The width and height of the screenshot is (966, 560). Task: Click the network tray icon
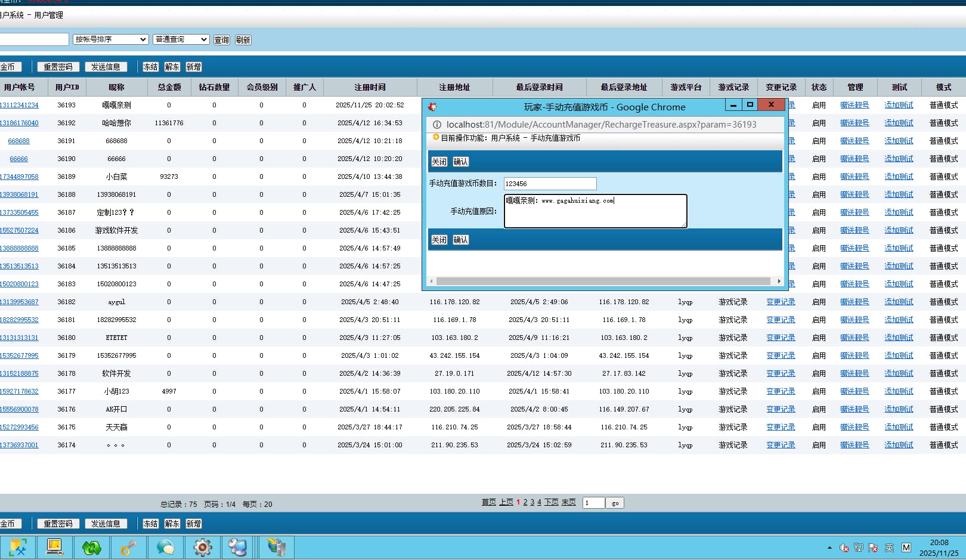tap(858, 547)
